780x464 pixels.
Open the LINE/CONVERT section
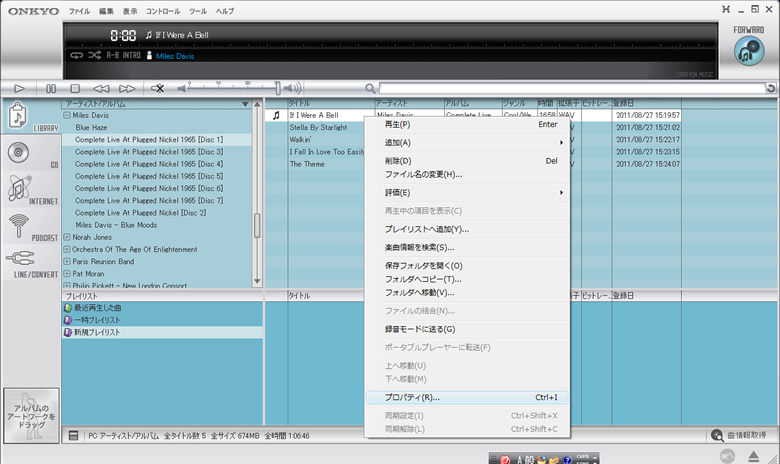pyautogui.click(x=32, y=264)
